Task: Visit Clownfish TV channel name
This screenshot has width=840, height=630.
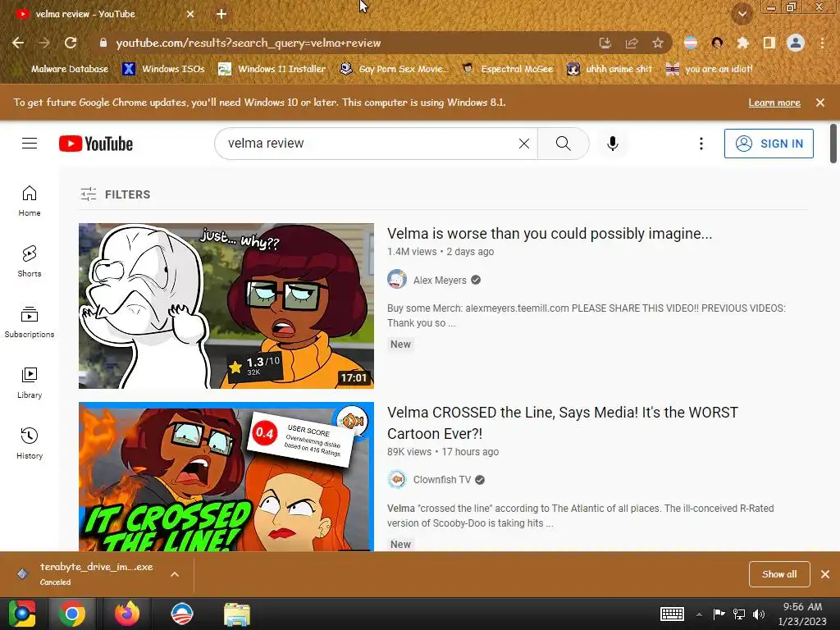Action: tap(442, 479)
